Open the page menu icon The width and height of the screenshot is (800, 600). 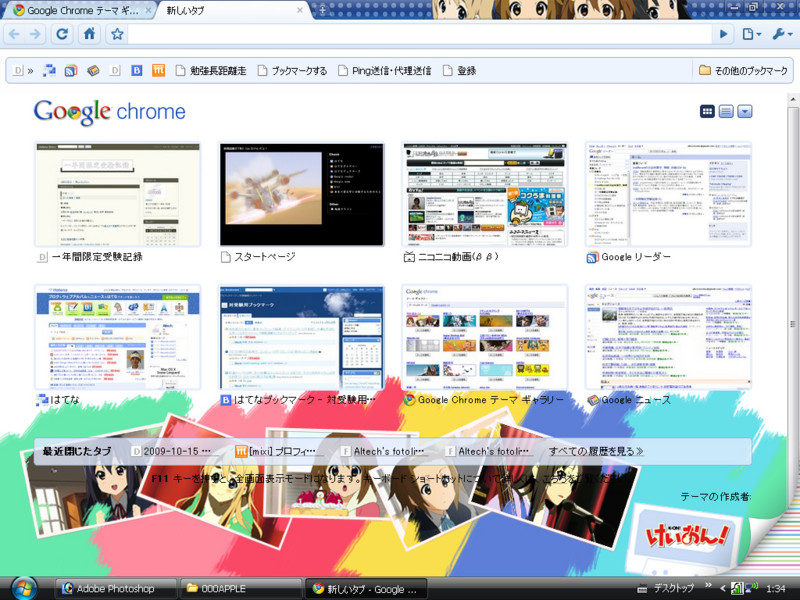coord(752,34)
